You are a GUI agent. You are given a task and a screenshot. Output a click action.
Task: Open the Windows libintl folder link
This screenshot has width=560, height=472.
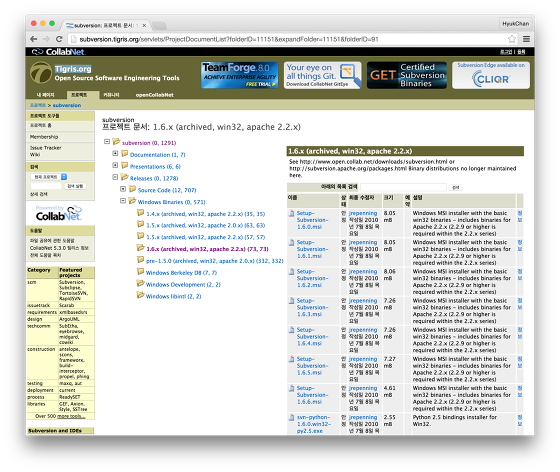coord(174,296)
